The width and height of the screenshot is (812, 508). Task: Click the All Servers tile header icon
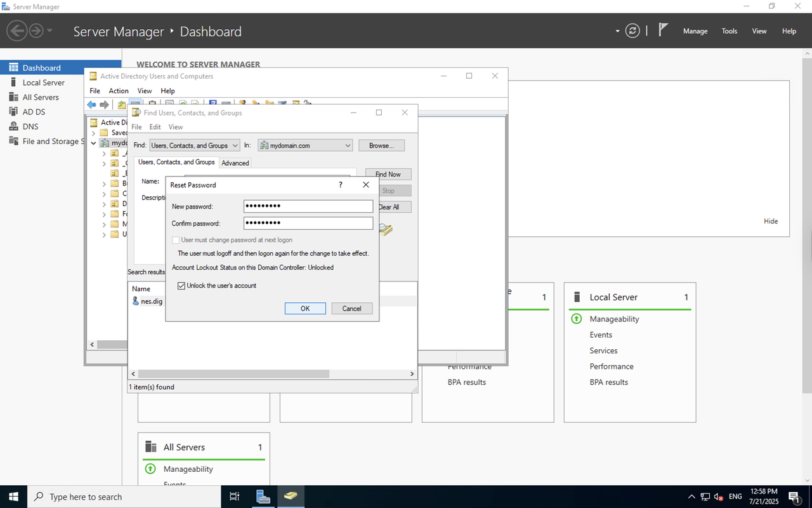click(150, 447)
